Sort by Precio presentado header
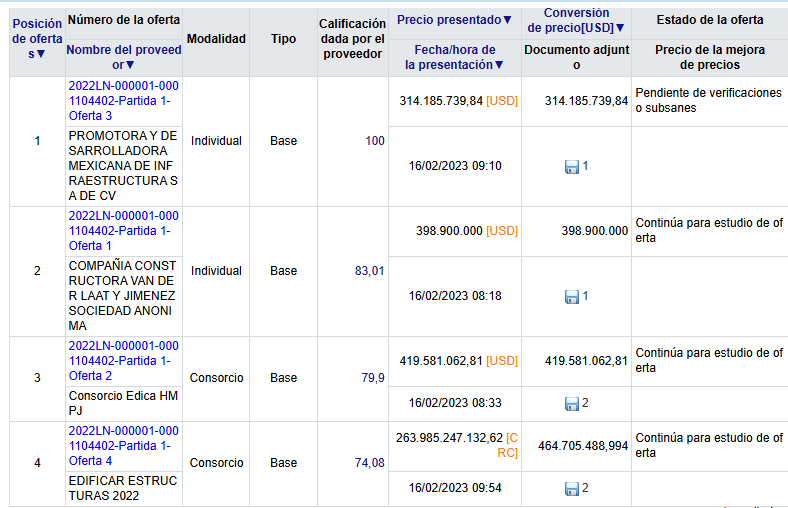 tap(454, 20)
